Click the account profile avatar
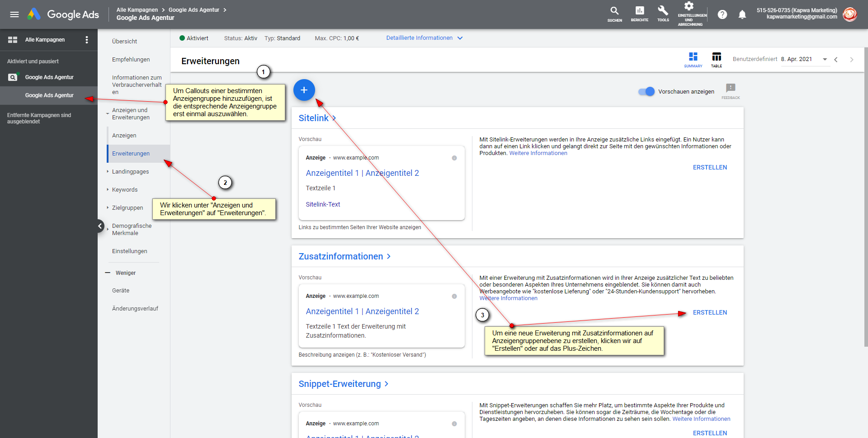The height and width of the screenshot is (438, 868). pyautogui.click(x=850, y=14)
